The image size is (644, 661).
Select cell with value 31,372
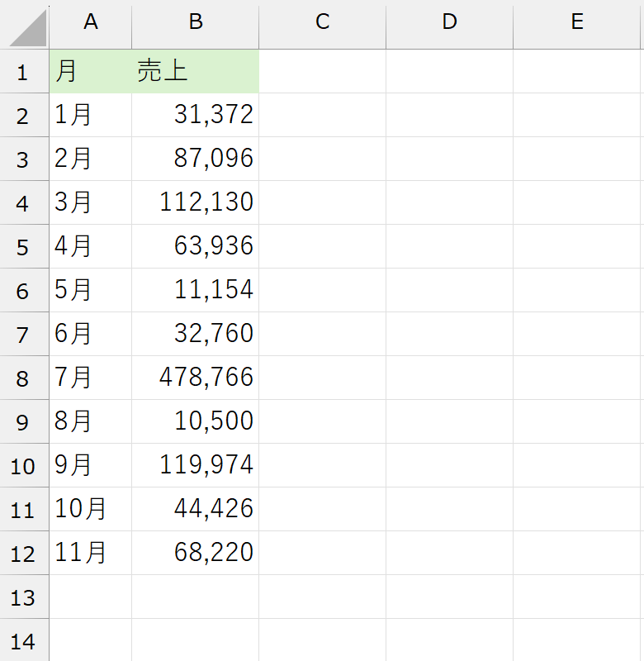[196, 116]
